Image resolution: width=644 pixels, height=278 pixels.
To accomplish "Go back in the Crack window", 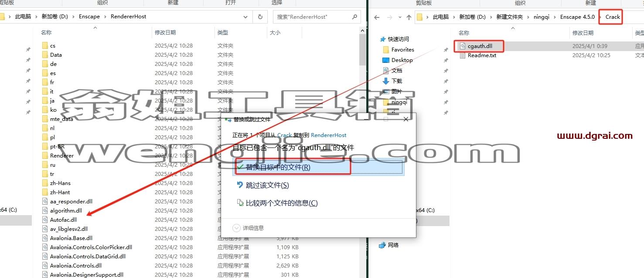I will [377, 17].
